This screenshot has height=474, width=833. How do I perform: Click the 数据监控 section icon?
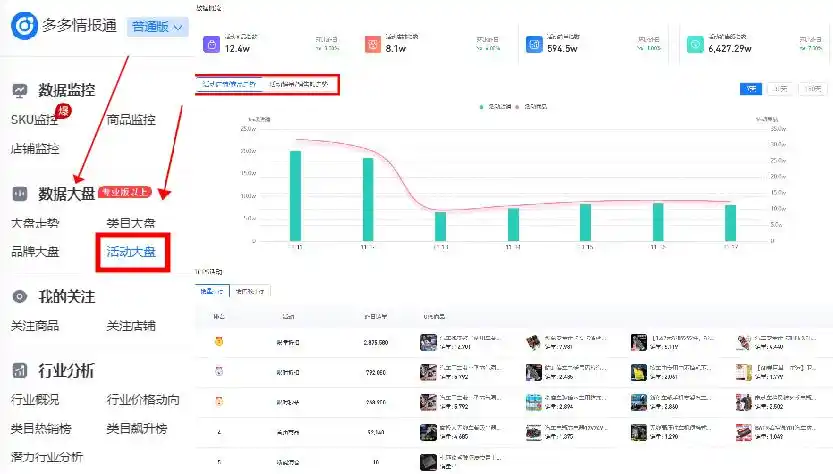pos(20,90)
